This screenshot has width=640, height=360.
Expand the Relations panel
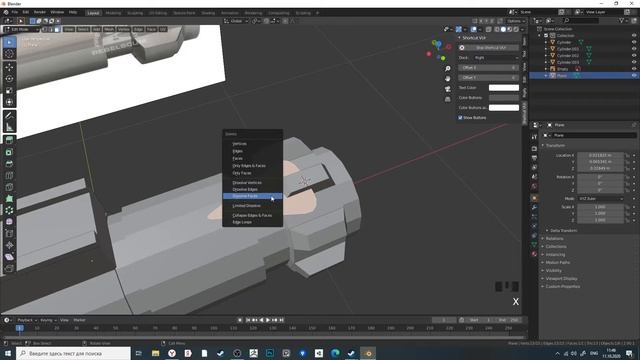click(x=554, y=238)
